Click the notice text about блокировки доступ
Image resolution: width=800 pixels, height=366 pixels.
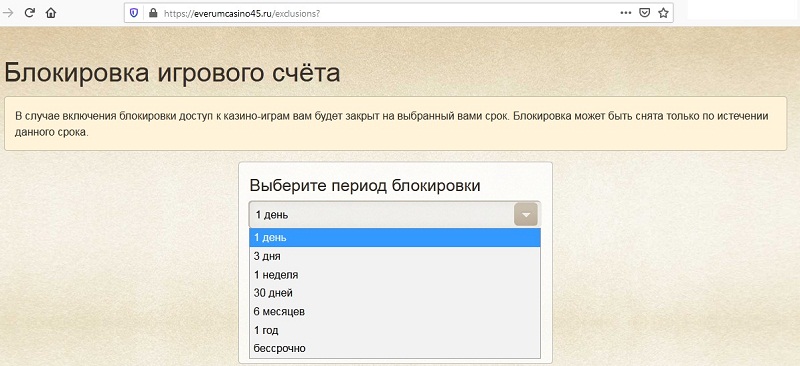391,124
